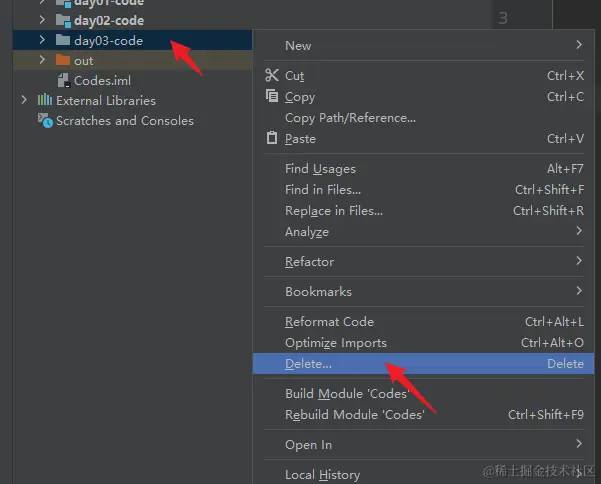Click the New menu label
The width and height of the screenshot is (601, 484).
(298, 46)
